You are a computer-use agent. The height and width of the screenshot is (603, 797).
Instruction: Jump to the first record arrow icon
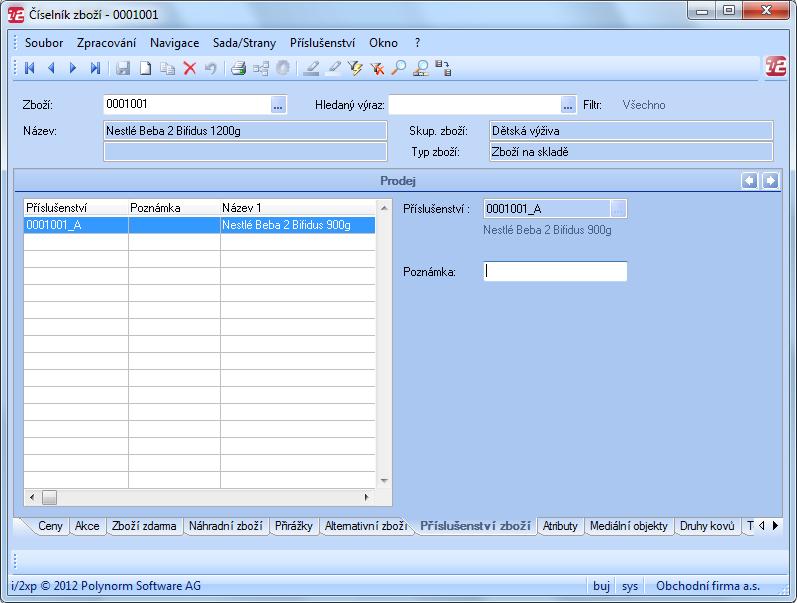coord(29,68)
